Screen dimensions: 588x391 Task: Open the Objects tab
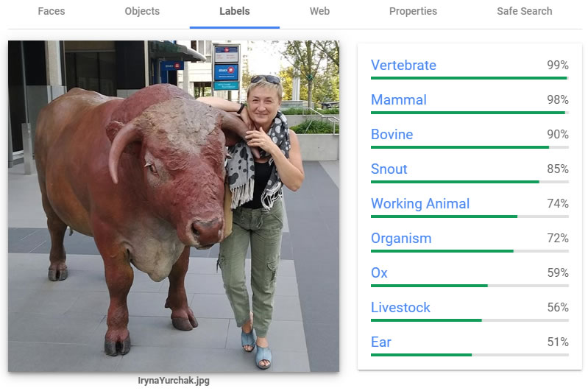pos(142,11)
